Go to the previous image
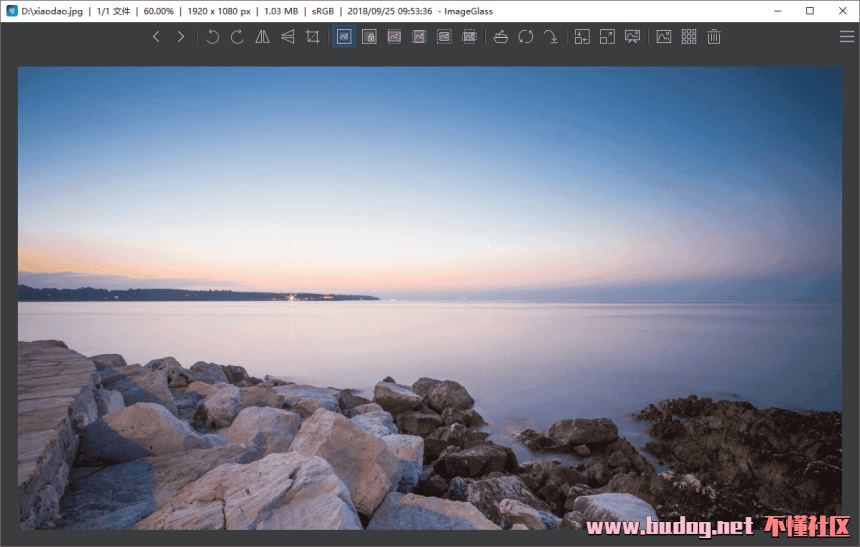The image size is (860, 547). coord(156,37)
